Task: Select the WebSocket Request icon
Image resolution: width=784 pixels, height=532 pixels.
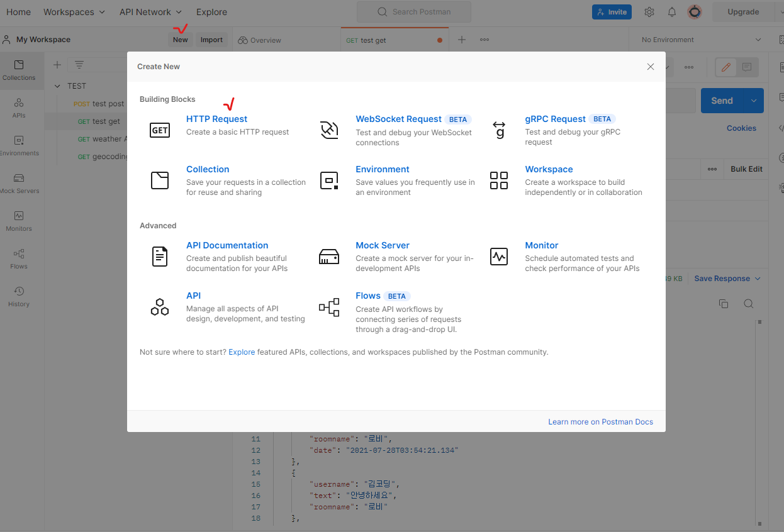Action: point(329,130)
